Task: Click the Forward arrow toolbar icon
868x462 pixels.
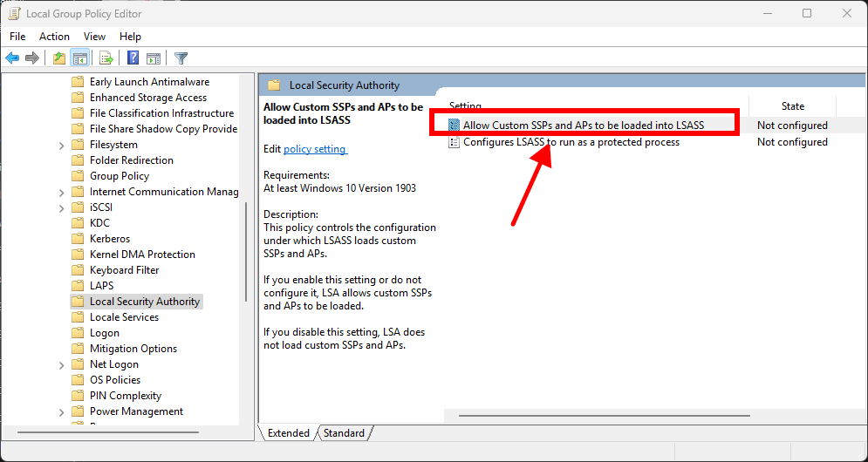Action: coord(32,58)
